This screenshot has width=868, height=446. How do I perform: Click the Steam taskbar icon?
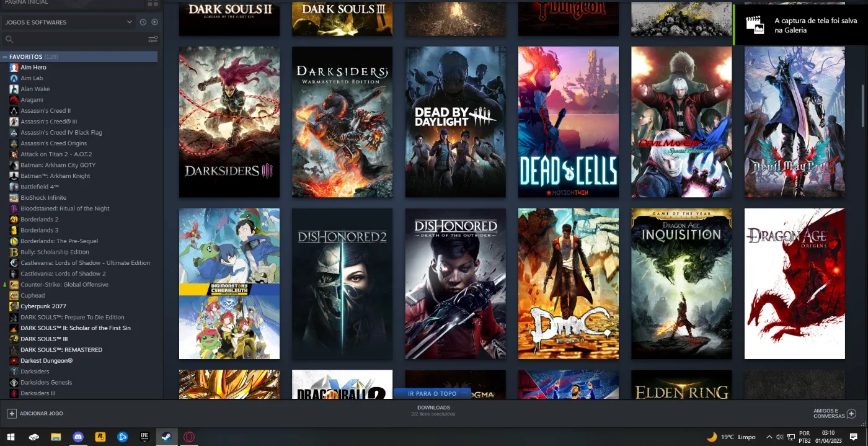coord(167,437)
